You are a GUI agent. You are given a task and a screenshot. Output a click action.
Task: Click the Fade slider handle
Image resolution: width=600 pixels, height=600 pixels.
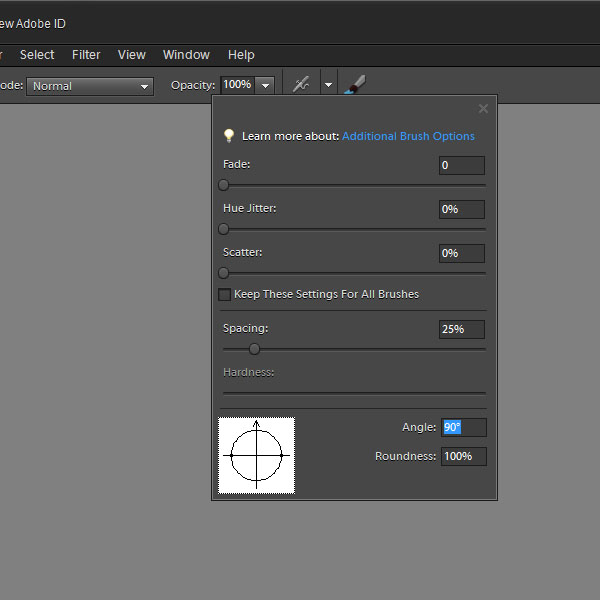point(223,185)
